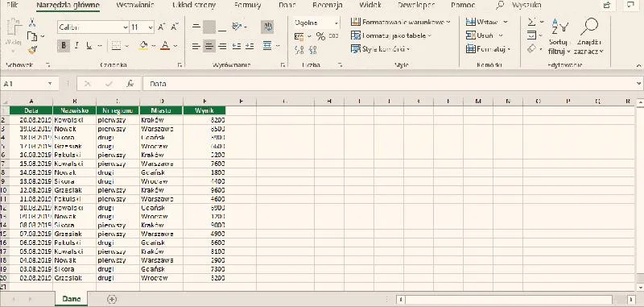644x307 pixels.
Task: Open the Plik tab
Action: point(12,5)
